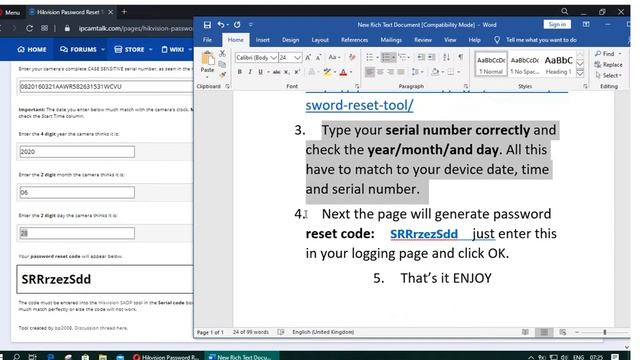This screenshot has height=360, width=640.
Task: Open borders dropdown arrow
Action: pos(459,72)
